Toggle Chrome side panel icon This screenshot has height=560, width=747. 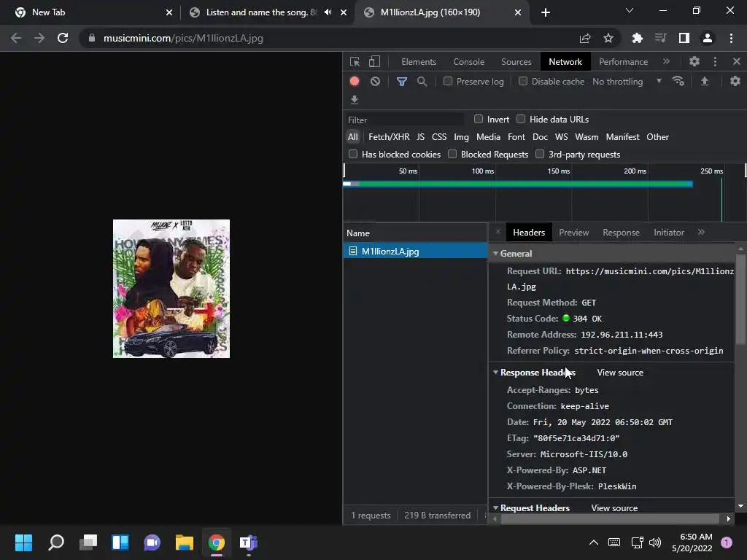684,38
